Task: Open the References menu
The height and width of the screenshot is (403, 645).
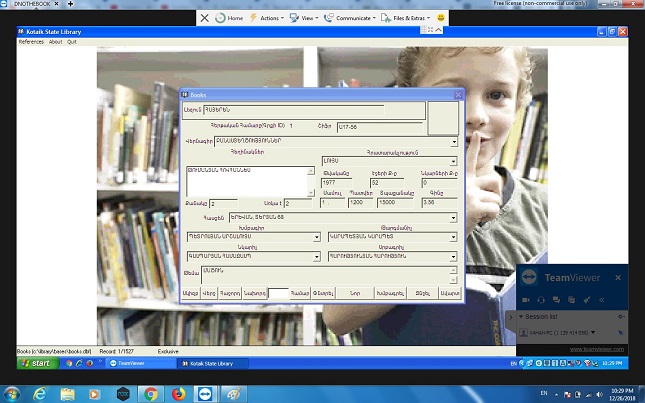Action: point(31,42)
